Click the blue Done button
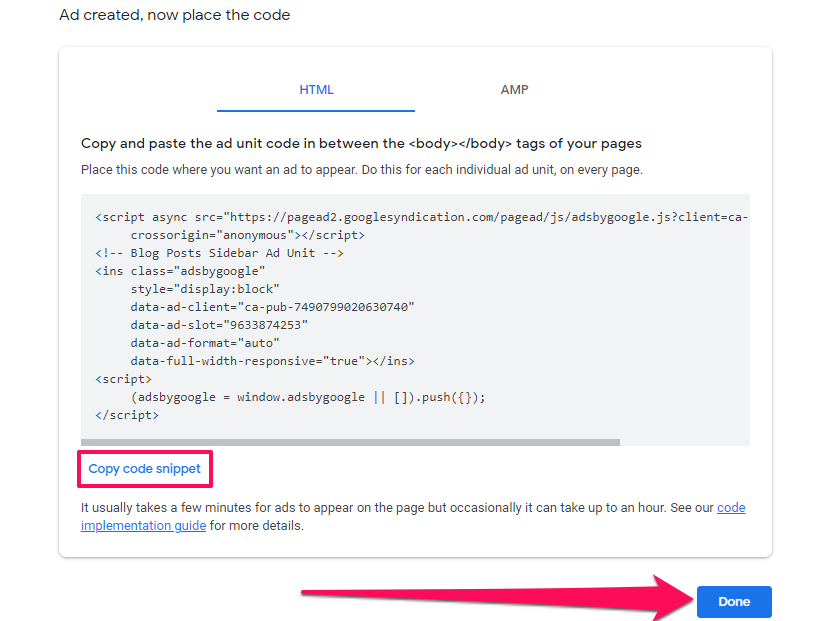The width and height of the screenshot is (825, 621). coord(734,602)
